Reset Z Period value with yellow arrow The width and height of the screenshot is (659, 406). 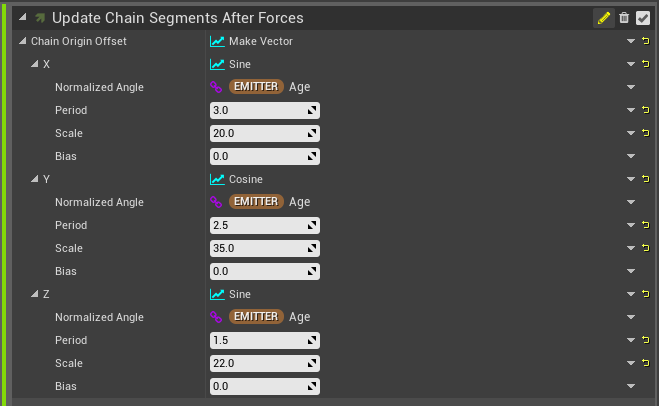[646, 340]
